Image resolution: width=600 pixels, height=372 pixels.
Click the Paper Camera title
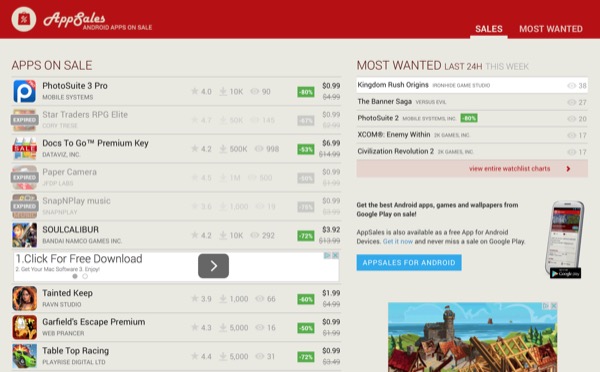point(69,172)
